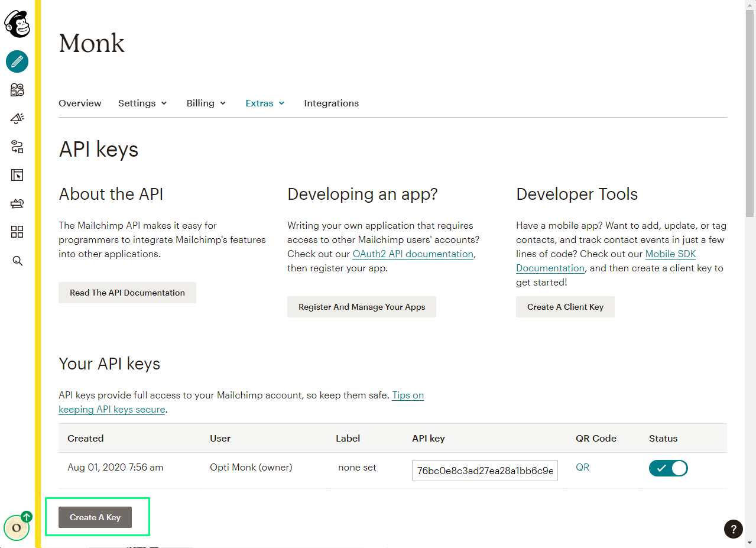
Task: Open the Content Studio icon
Action: tap(17, 203)
